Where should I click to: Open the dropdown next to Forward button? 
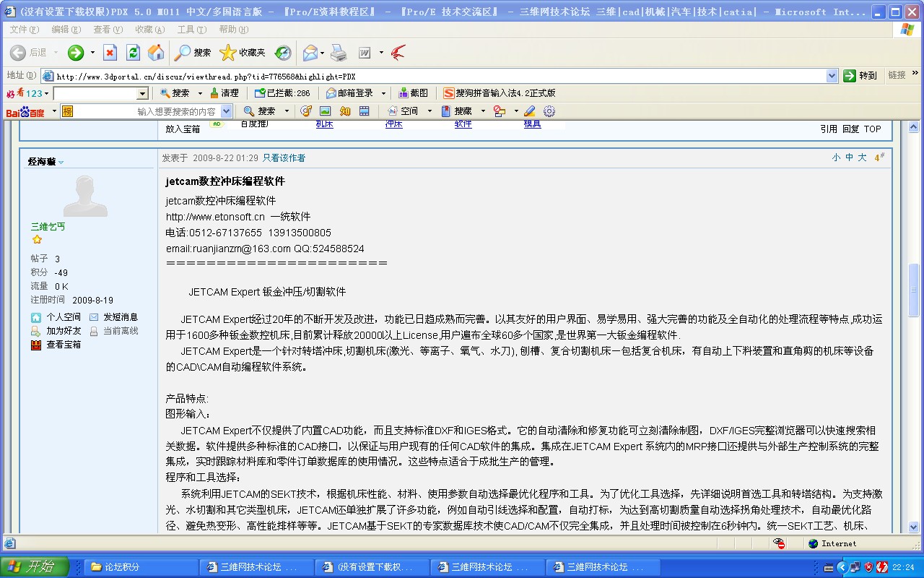point(92,53)
